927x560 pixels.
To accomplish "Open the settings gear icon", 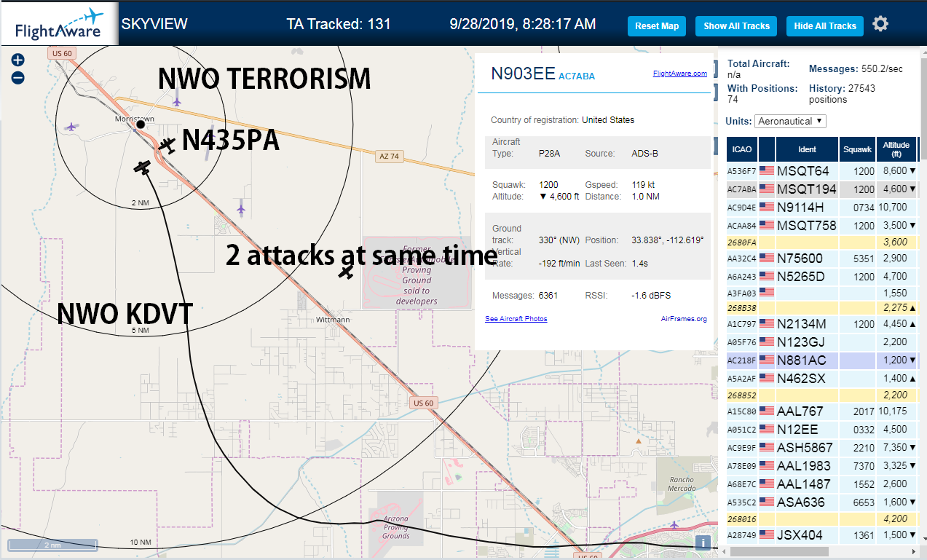I will tap(880, 25).
